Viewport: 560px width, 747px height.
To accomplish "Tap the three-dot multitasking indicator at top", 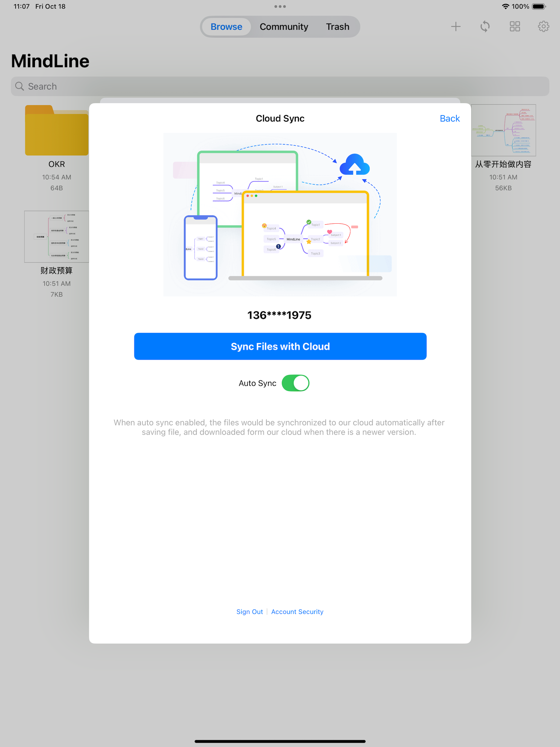I will [x=280, y=6].
